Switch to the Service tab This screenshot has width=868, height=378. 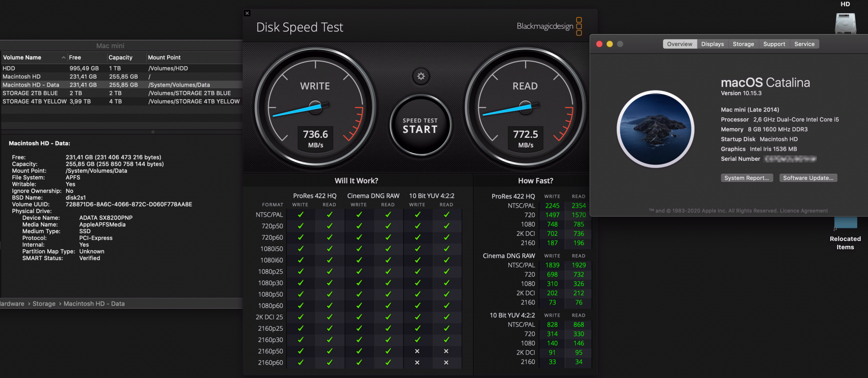point(804,44)
